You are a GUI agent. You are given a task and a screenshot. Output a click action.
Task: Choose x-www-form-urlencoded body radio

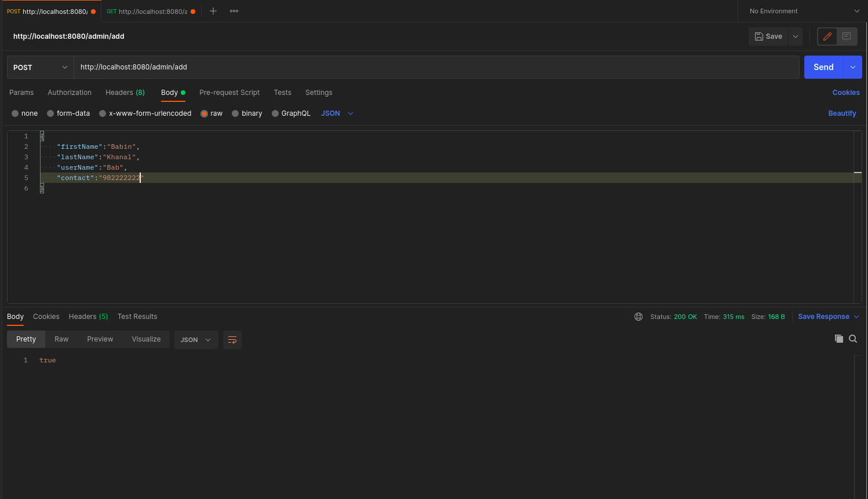point(103,113)
